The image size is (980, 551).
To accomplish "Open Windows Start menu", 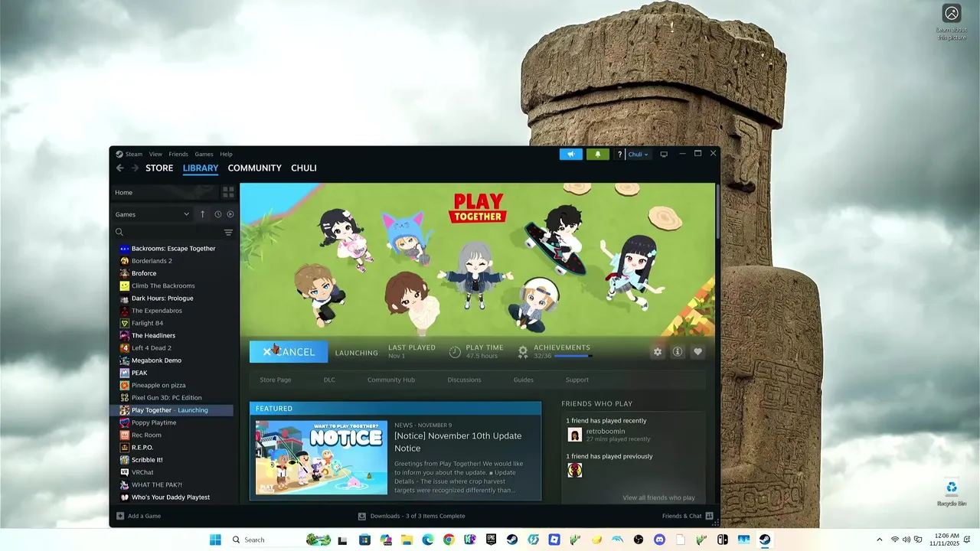I will click(x=215, y=540).
